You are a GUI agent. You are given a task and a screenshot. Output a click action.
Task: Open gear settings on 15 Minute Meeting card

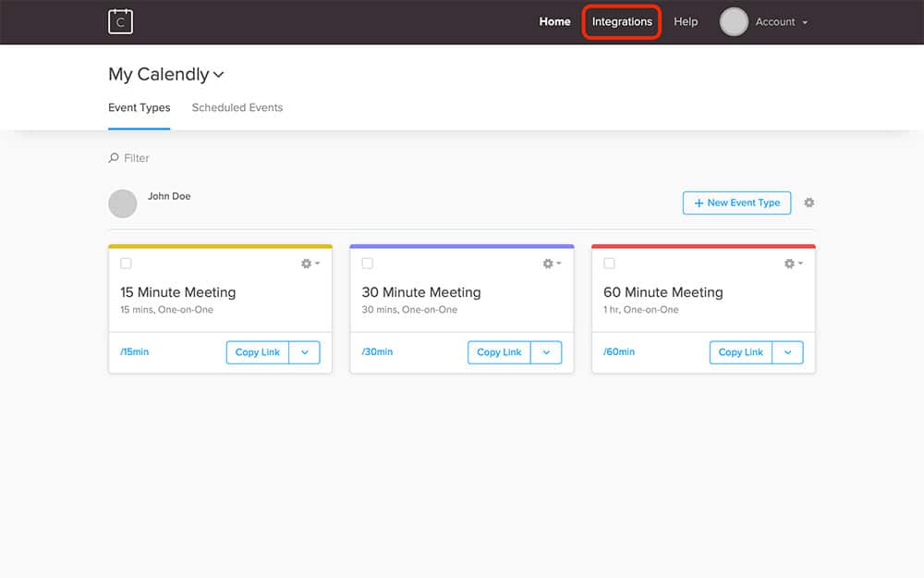[x=310, y=264]
